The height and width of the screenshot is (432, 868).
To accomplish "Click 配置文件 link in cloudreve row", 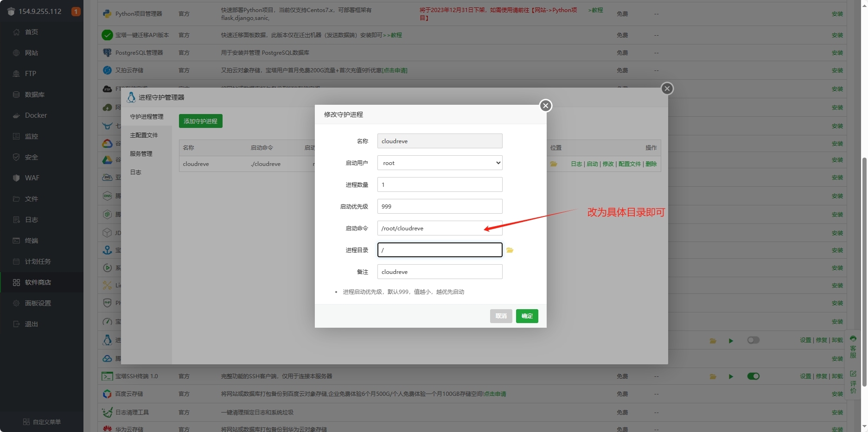I will 629,164.
